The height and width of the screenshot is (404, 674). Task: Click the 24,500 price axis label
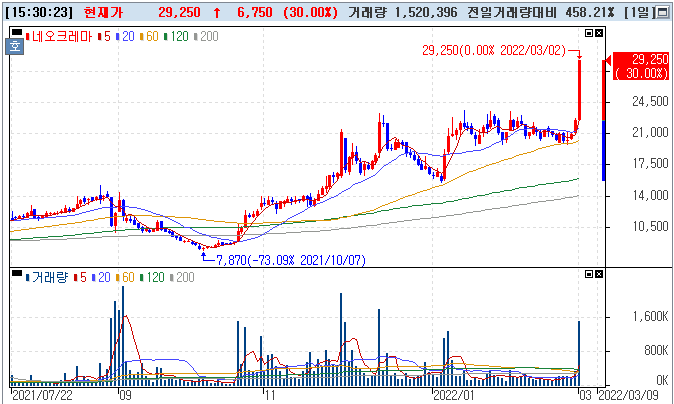[648, 102]
